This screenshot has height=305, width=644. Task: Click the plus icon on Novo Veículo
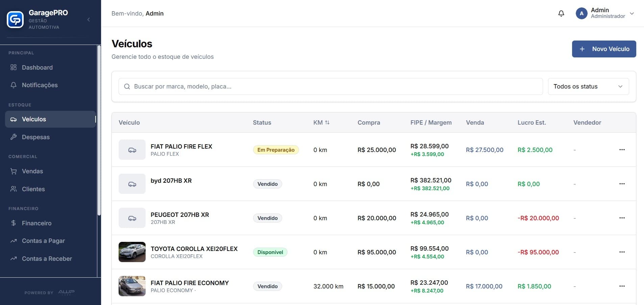[582, 49]
